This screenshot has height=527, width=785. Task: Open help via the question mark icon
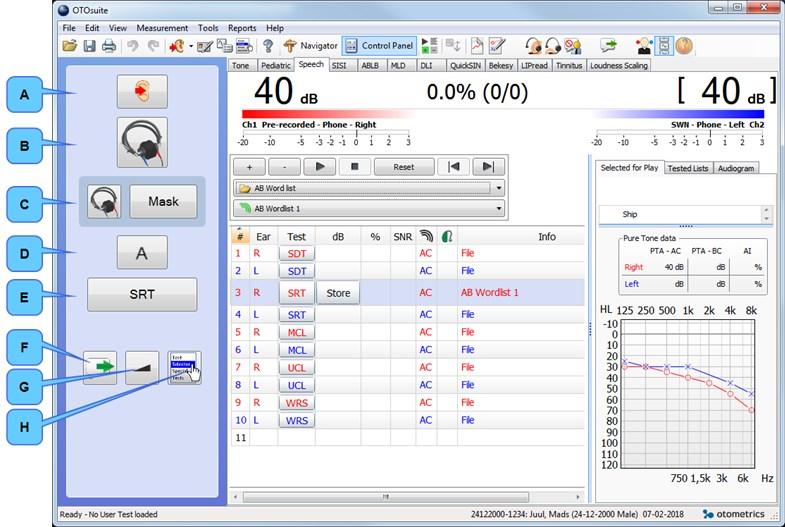tap(268, 46)
